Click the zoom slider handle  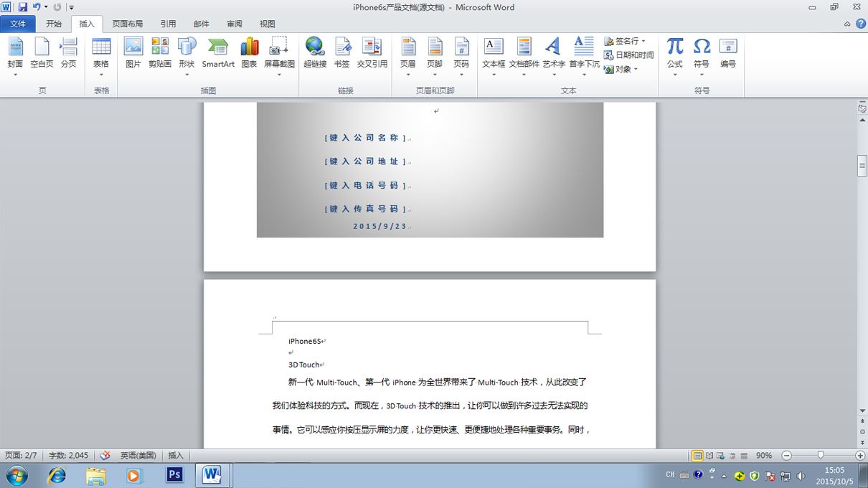(820, 455)
